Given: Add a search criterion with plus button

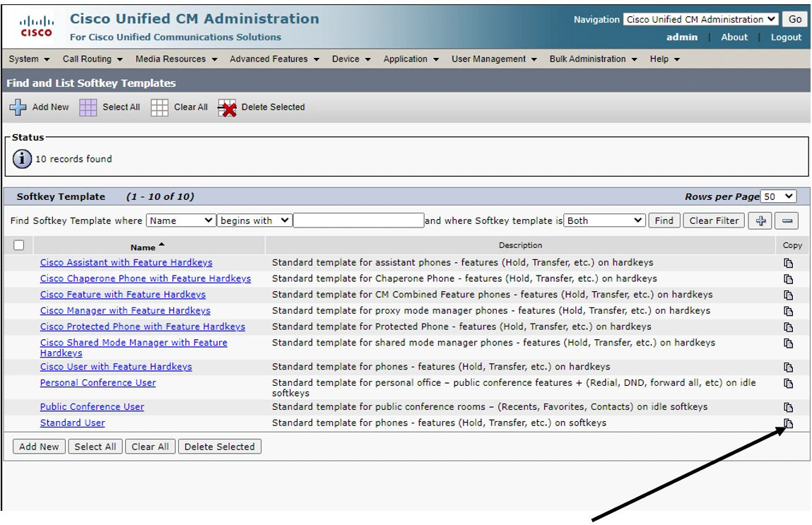Looking at the screenshot, I should pyautogui.click(x=760, y=220).
